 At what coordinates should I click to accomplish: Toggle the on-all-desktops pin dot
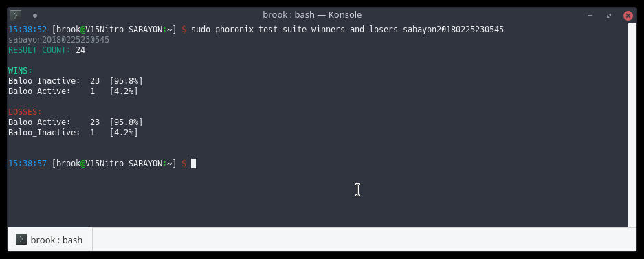click(x=35, y=16)
